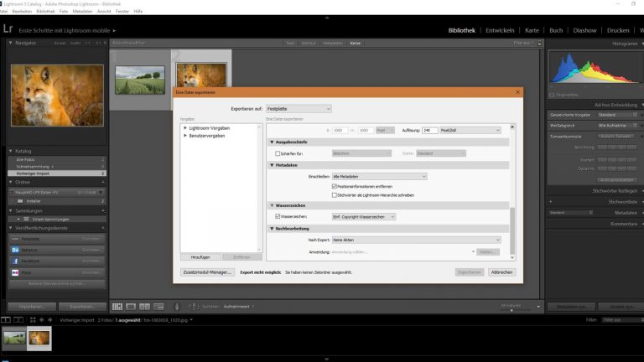
Task: Toggle the Wasserzeichen checkbox
Action: [278, 216]
